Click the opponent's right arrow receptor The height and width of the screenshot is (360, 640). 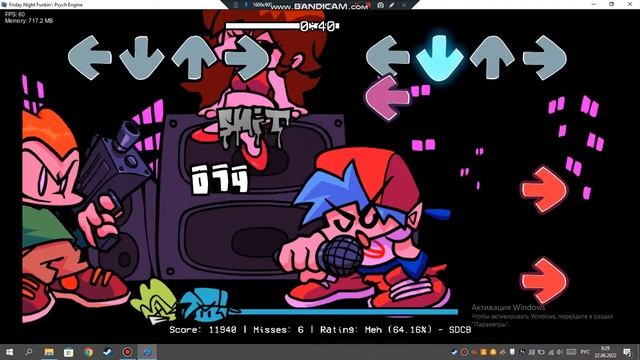(x=247, y=57)
